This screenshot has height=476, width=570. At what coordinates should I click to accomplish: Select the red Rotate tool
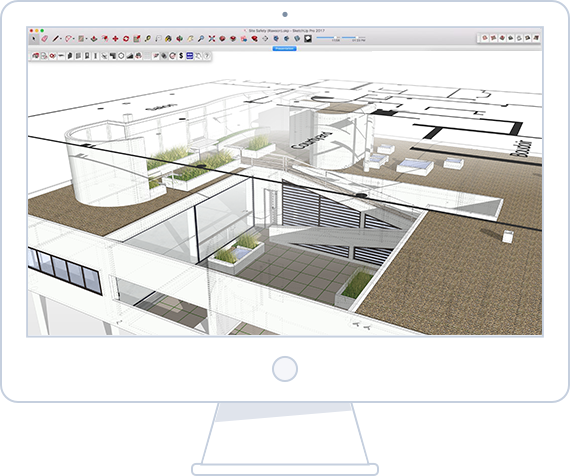click(x=126, y=39)
